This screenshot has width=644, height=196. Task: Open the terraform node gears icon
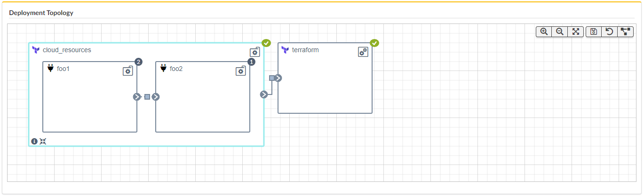coord(363,52)
